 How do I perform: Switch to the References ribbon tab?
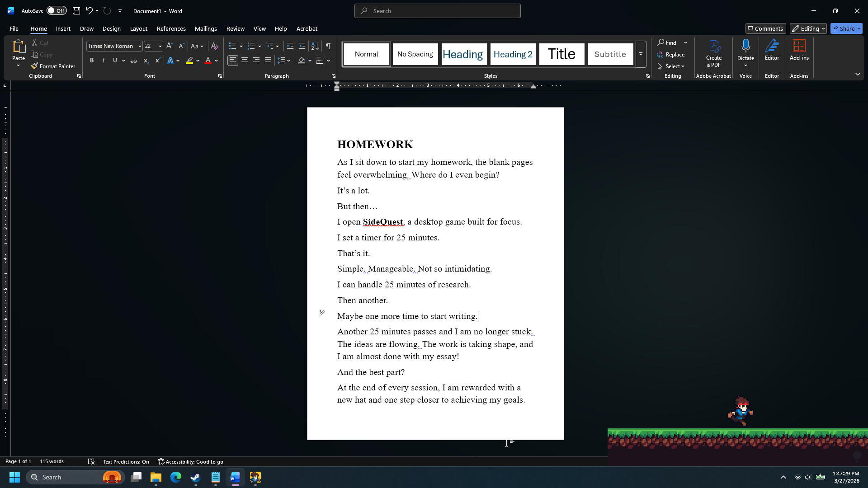pos(171,28)
